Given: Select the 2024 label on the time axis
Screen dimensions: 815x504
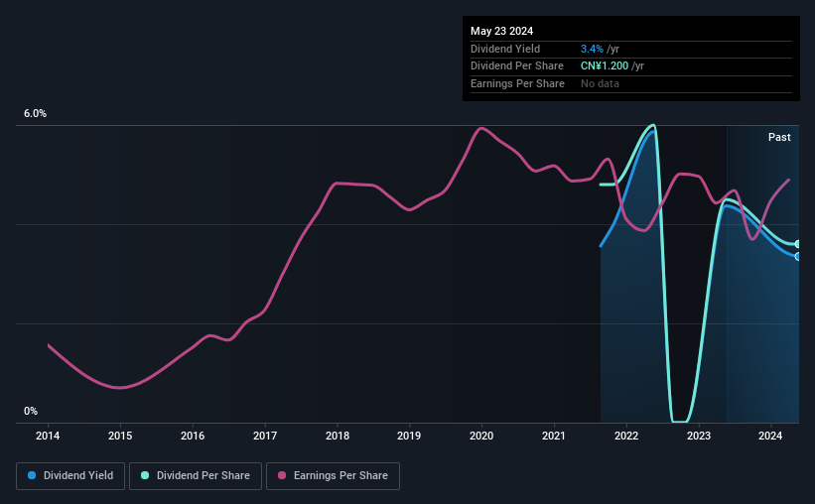Looking at the screenshot, I should (x=770, y=436).
